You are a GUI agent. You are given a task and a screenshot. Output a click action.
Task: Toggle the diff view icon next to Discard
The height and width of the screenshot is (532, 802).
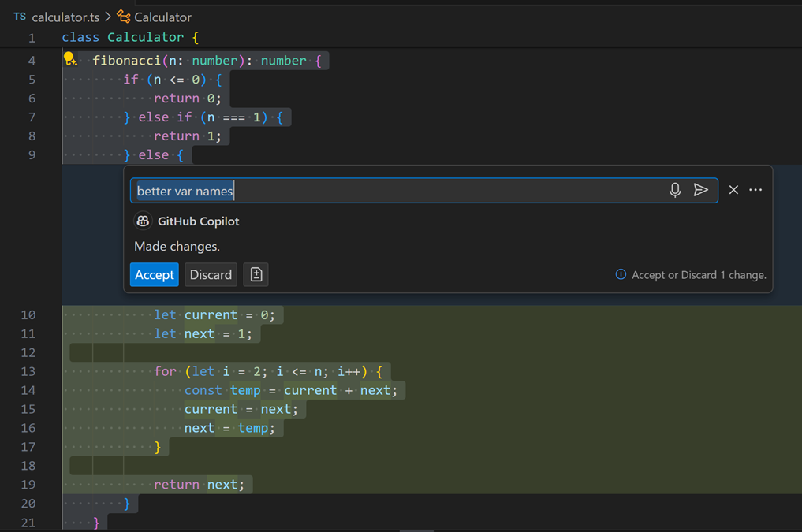256,274
